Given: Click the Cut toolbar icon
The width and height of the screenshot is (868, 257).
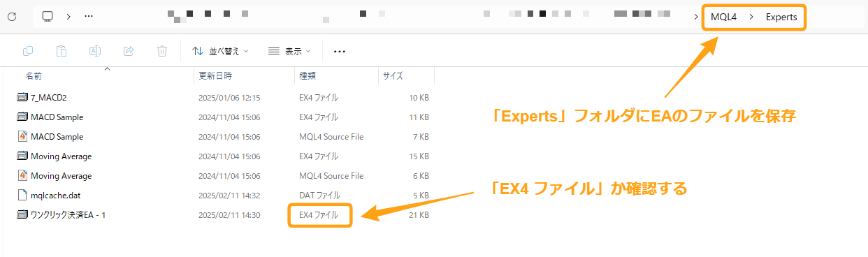Looking at the screenshot, I should pyautogui.click(x=28, y=51).
